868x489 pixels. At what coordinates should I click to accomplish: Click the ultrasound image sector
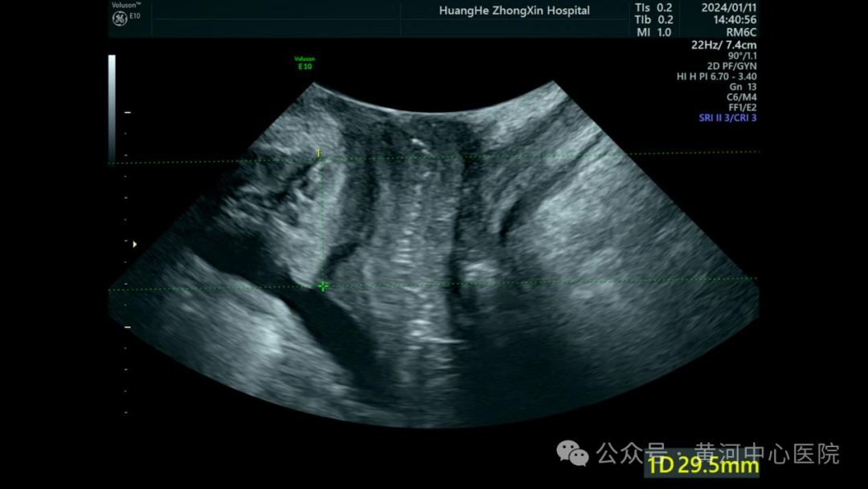[x=433, y=255]
